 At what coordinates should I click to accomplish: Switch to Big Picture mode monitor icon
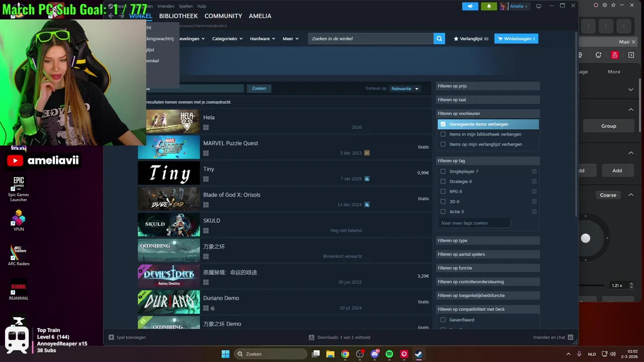(539, 6)
